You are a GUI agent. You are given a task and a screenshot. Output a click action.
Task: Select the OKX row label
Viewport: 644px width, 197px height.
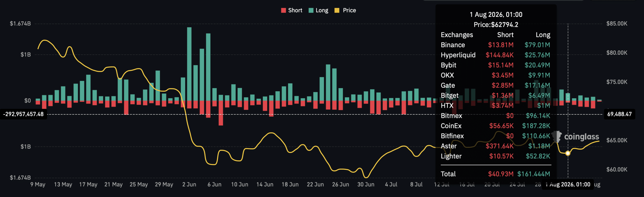447,75
